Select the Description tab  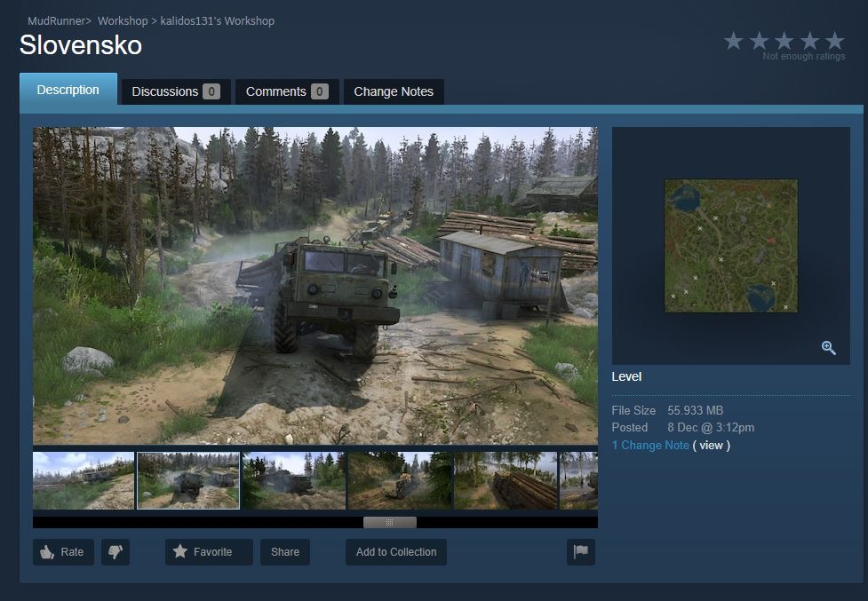(68, 90)
